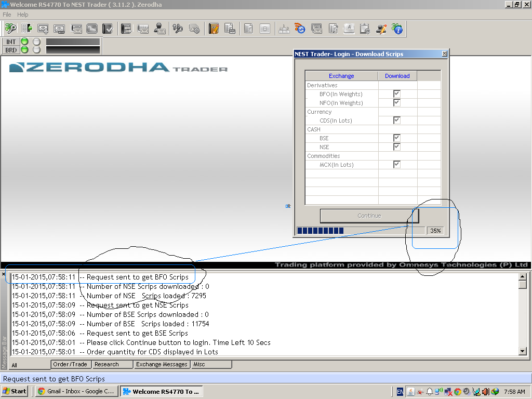
Task: Click the Java icon in system tray
Action: tap(410, 392)
